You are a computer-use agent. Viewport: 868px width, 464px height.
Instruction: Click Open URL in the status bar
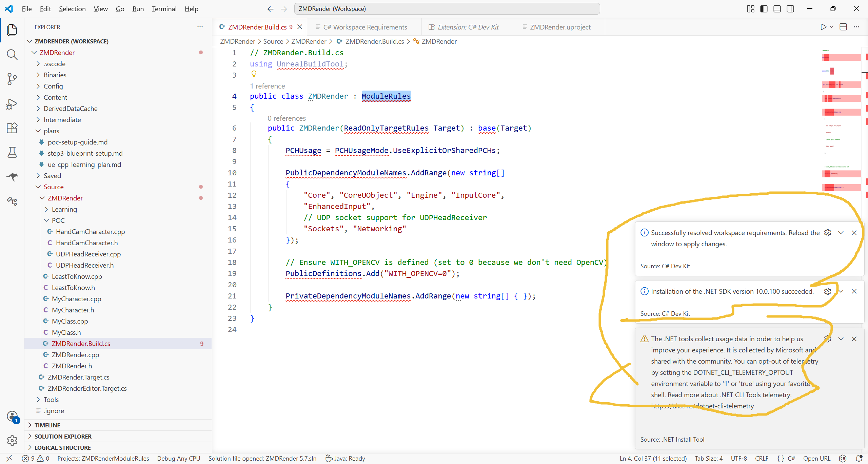pyautogui.click(x=816, y=458)
